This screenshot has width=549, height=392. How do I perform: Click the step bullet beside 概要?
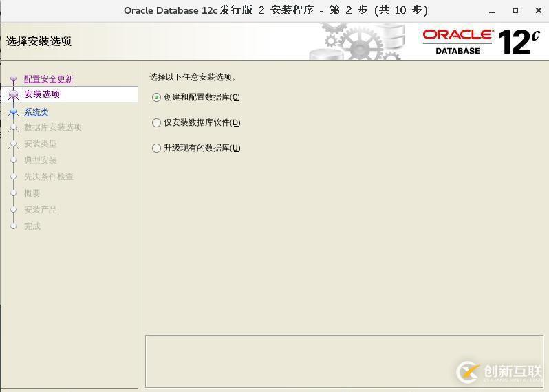tap(13, 193)
